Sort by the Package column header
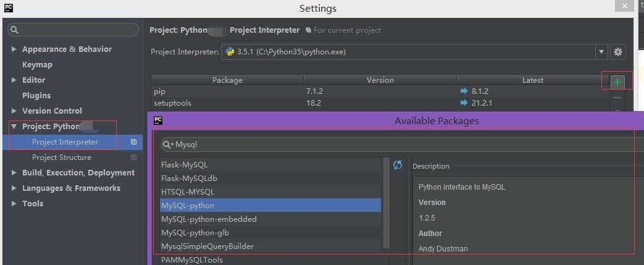The width and height of the screenshot is (644, 265). 227,80
